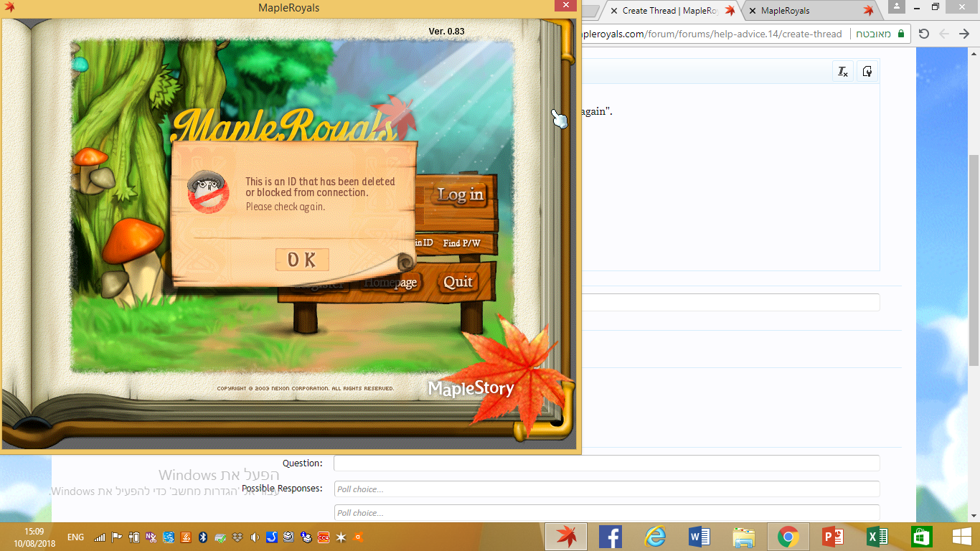Image resolution: width=980 pixels, height=551 pixels.
Task: Close the Create Thread browser tab
Action: pos(614,11)
